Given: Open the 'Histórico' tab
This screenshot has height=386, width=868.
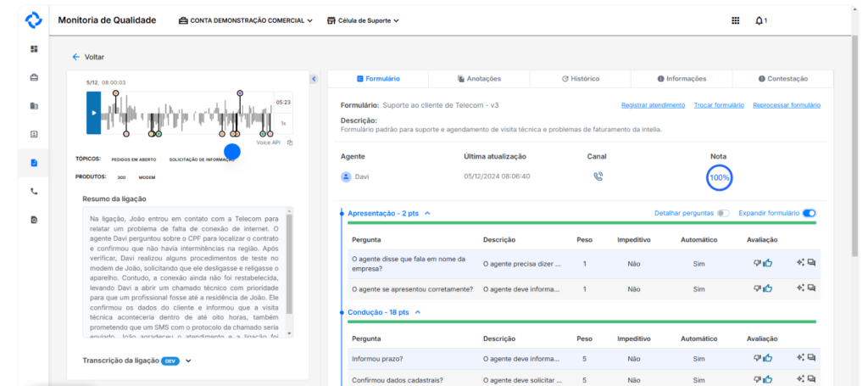Looking at the screenshot, I should pos(580,79).
